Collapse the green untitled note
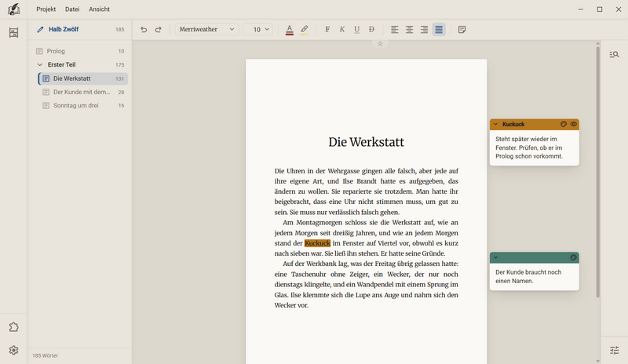The width and height of the screenshot is (628, 364). (x=496, y=257)
